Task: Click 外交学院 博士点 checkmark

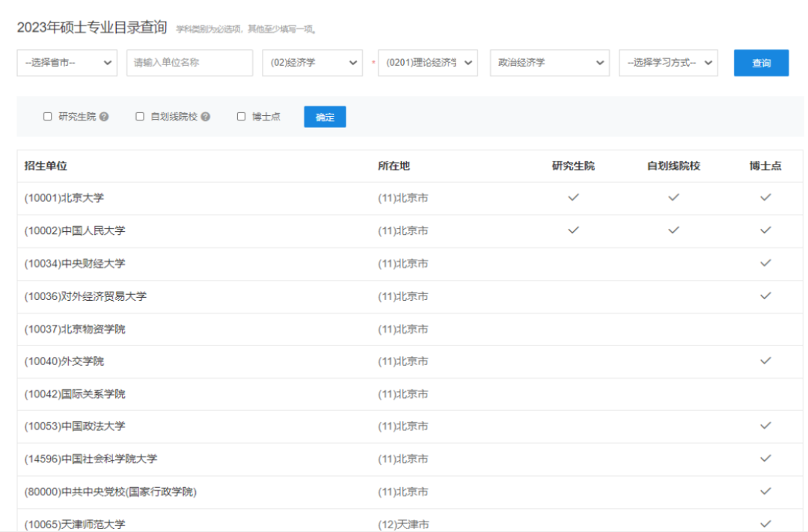Action: (x=766, y=361)
